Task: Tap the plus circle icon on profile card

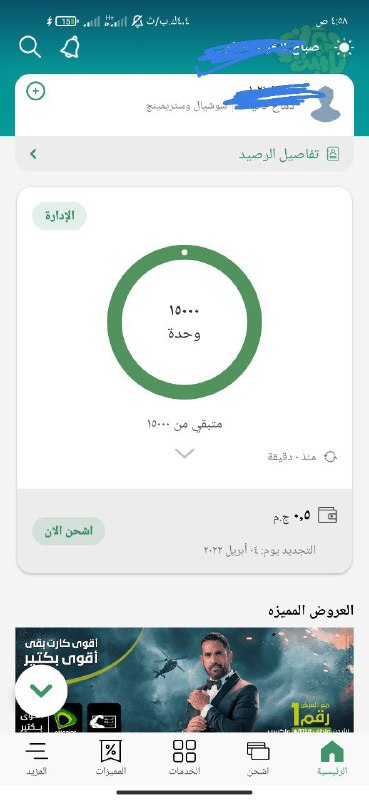Action: [36, 91]
